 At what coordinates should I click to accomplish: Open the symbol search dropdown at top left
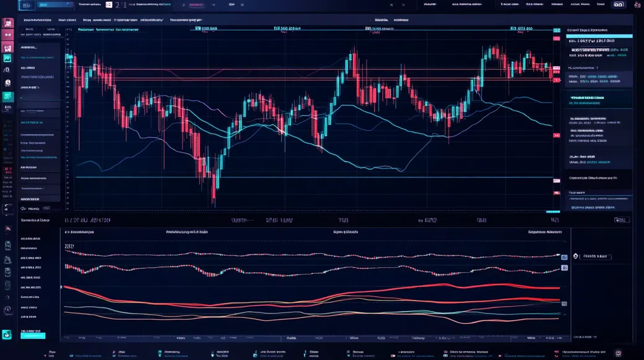click(x=53, y=4)
